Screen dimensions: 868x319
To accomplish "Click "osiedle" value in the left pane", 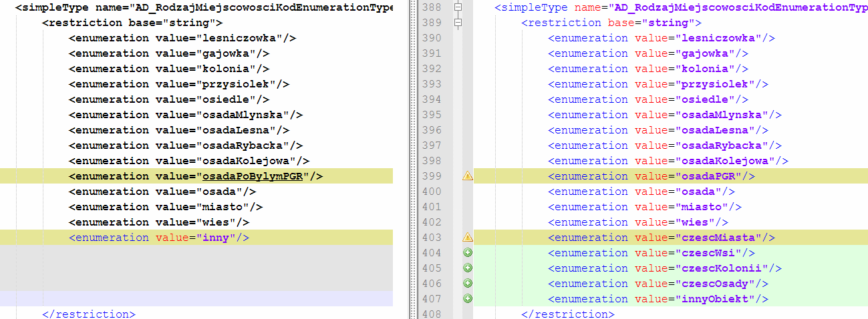I will [x=225, y=99].
